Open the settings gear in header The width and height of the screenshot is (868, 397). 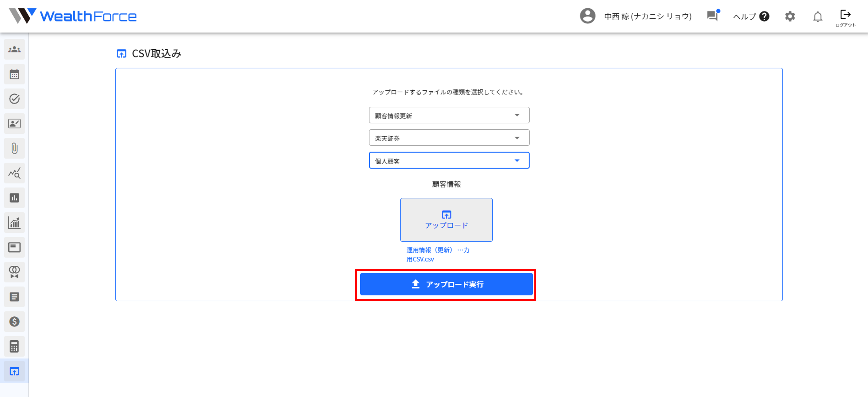[790, 16]
